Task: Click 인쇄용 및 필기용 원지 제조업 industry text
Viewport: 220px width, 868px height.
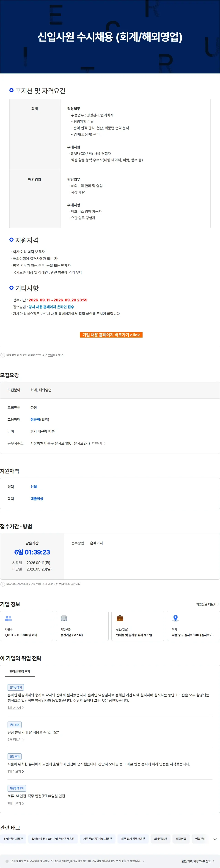Action: (x=134, y=635)
